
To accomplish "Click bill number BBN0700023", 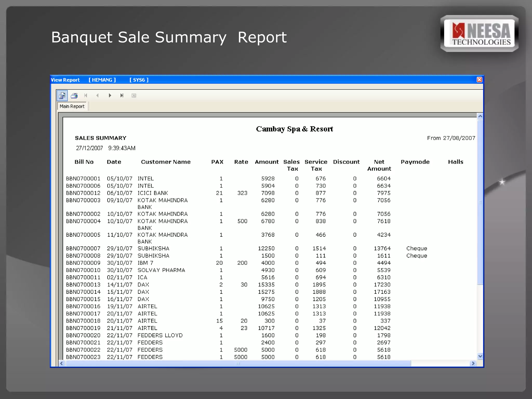I will (83, 357).
